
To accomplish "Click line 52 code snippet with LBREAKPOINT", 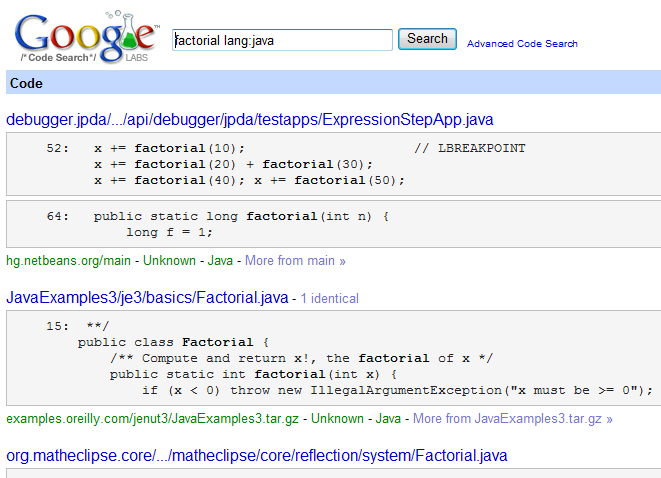I will click(x=333, y=164).
